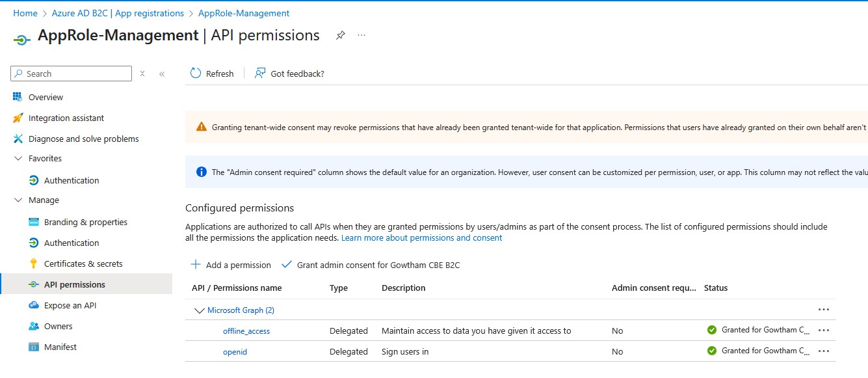Click the app logo icon beside the page title
Image resolution: width=868 pixels, height=378 pixels.
[x=21, y=40]
